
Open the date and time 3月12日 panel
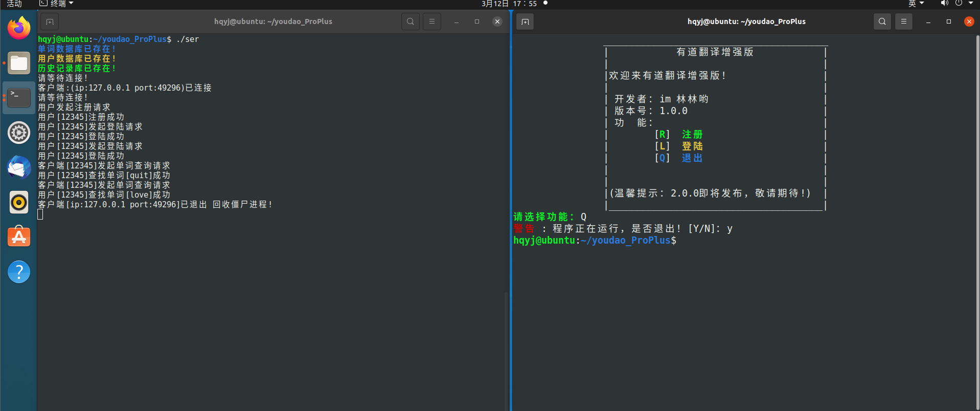point(509,4)
